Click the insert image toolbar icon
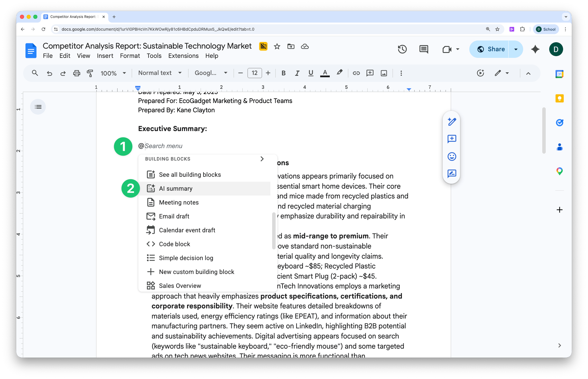Viewport: 588px width, 379px height. click(x=384, y=73)
